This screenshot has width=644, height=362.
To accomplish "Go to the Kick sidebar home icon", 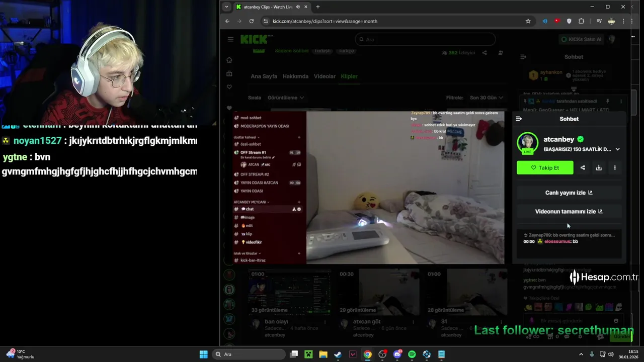I will (x=229, y=60).
